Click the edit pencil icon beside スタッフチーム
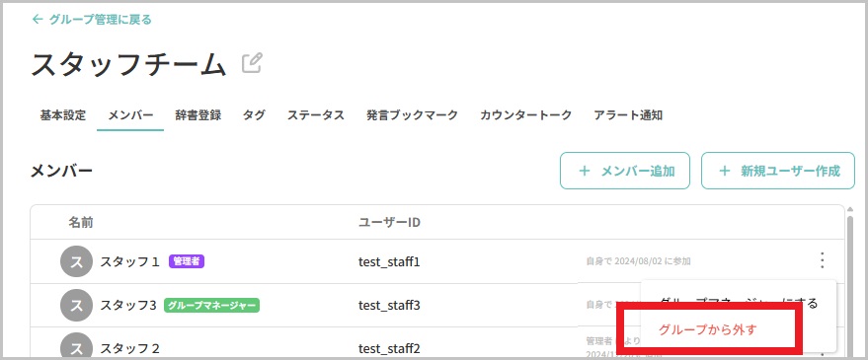Viewport: 868px width, 360px height. [252, 63]
